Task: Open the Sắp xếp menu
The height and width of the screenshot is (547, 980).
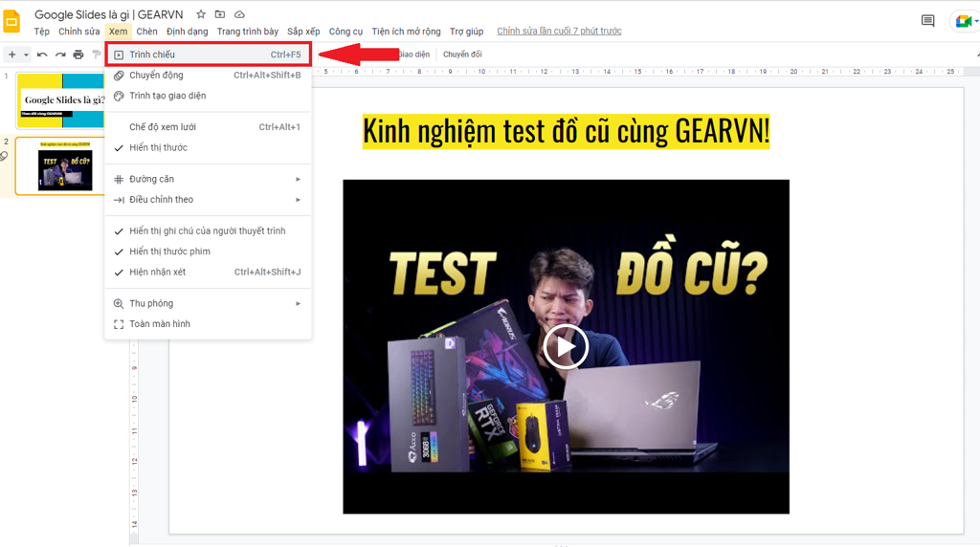Action: [303, 32]
